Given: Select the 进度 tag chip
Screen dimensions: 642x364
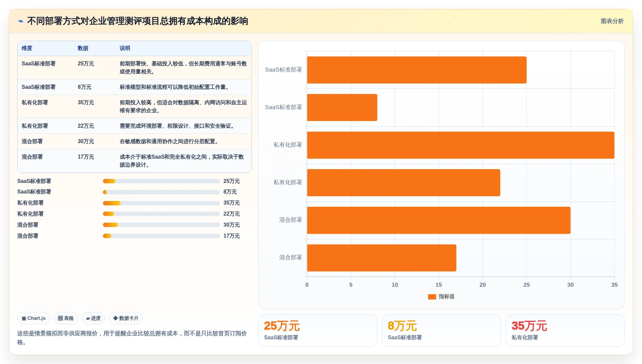Looking at the screenshot, I should pyautogui.click(x=93, y=318).
